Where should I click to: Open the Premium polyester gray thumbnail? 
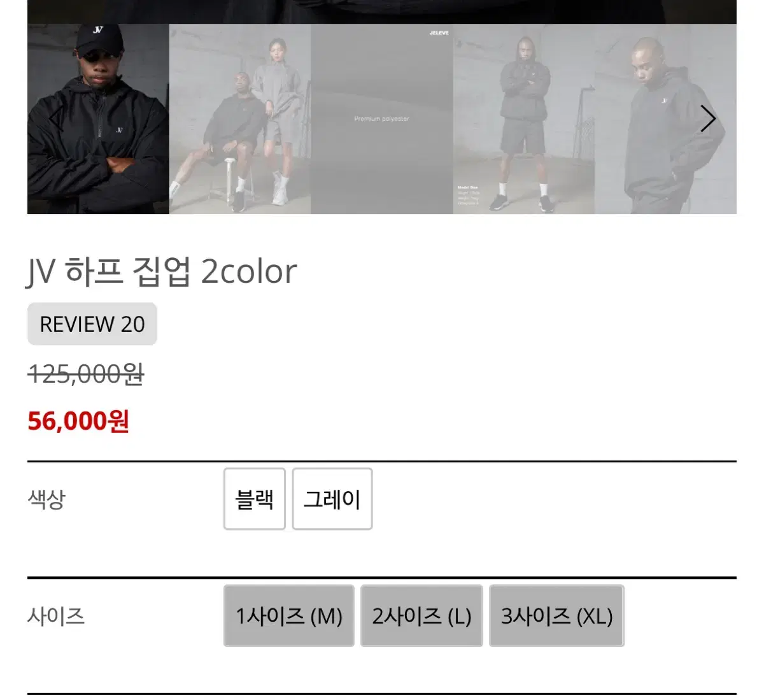pyautogui.click(x=382, y=119)
